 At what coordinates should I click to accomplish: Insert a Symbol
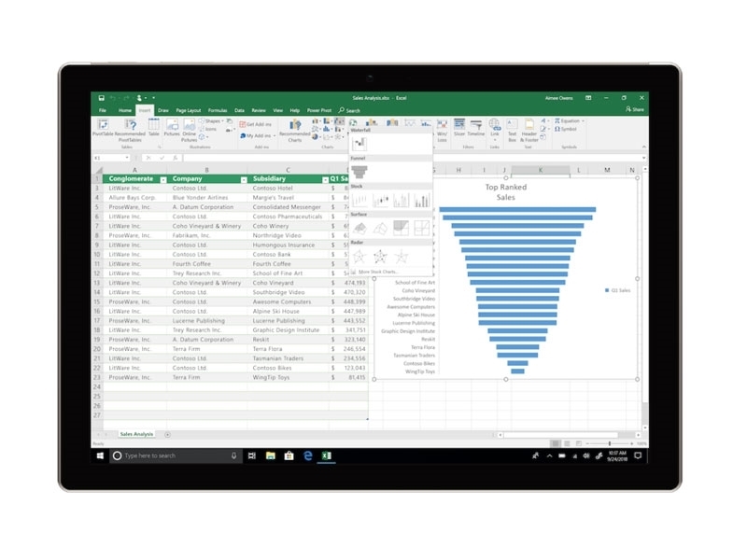pyautogui.click(x=566, y=129)
